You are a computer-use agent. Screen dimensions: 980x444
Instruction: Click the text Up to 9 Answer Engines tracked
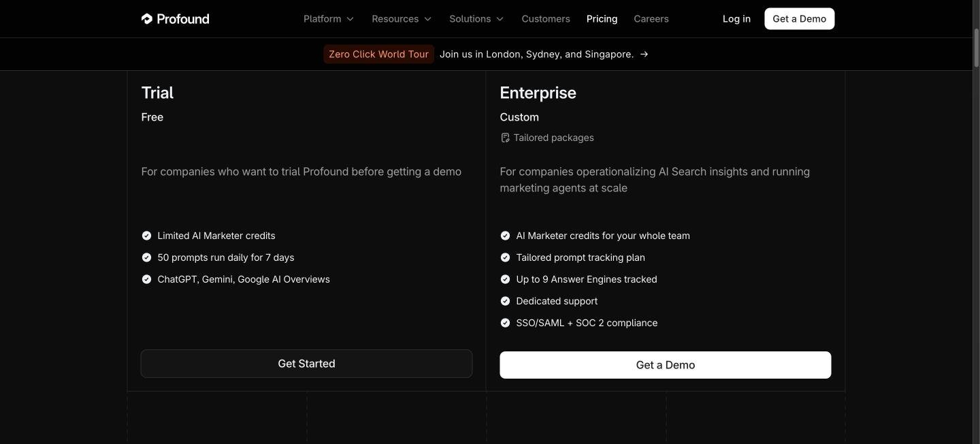click(587, 279)
